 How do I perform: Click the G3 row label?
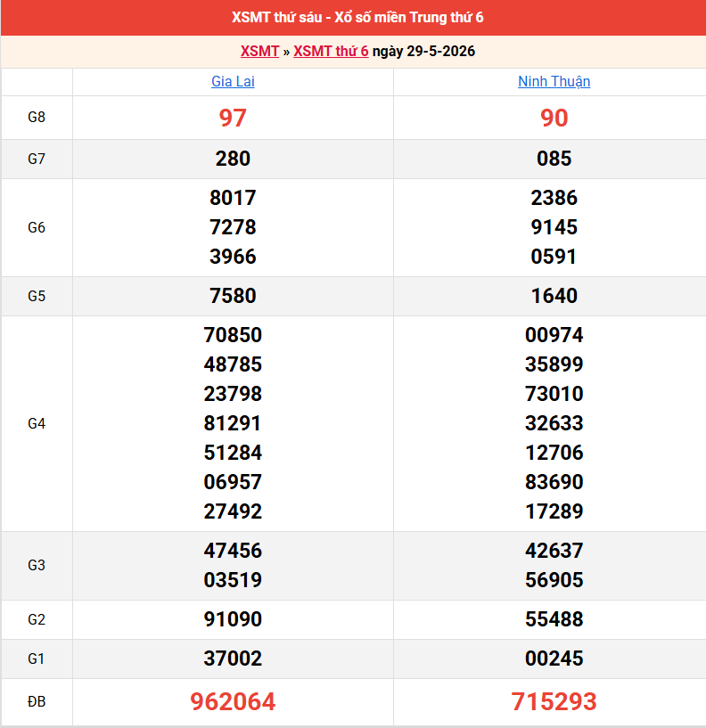[37, 565]
